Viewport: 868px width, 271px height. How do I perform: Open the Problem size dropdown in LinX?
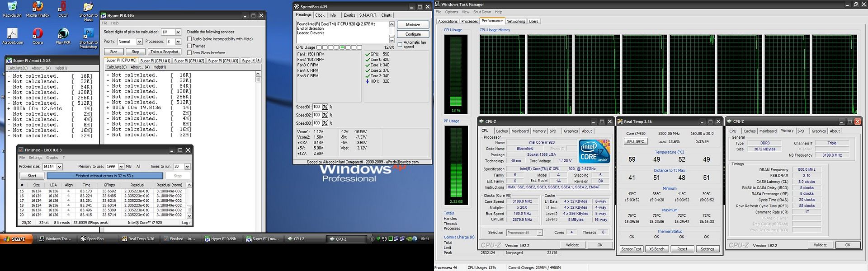[x=60, y=167]
